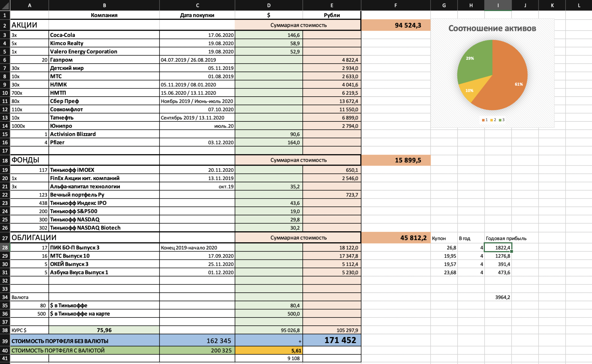Click Тинькофф NASDAQ Biotech cell
This screenshot has height=364, width=592.
(x=104, y=228)
